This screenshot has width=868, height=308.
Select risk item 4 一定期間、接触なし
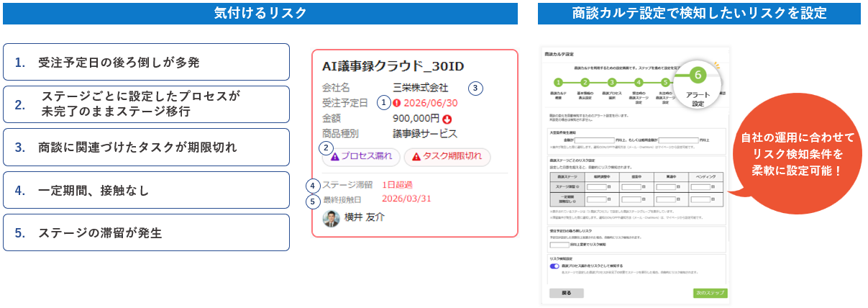[146, 190]
